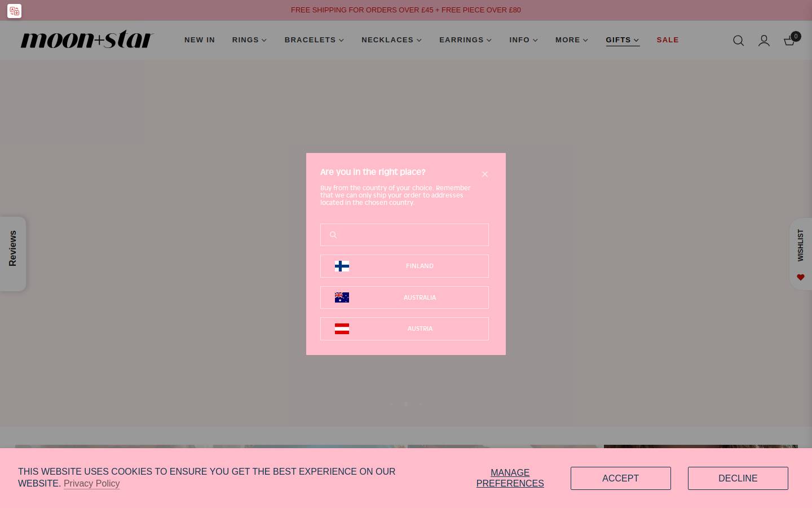Click the Australia flag icon
The width and height of the screenshot is (812, 508).
pyautogui.click(x=342, y=297)
